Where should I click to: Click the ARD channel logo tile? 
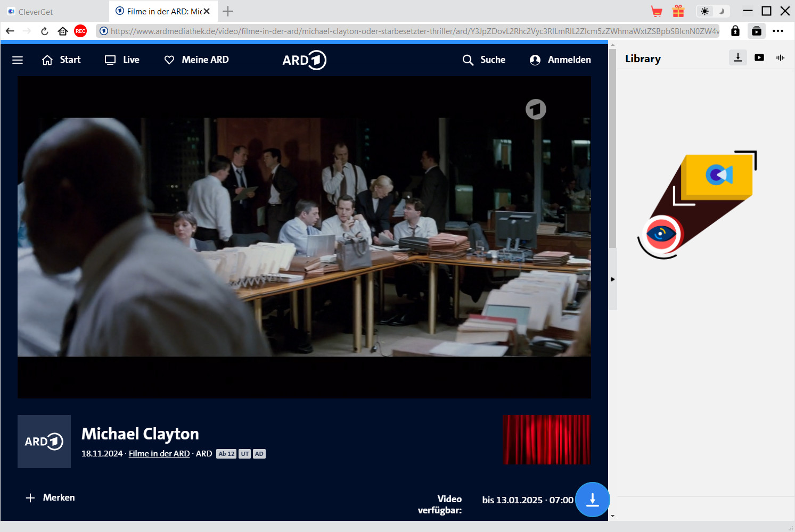point(44,442)
